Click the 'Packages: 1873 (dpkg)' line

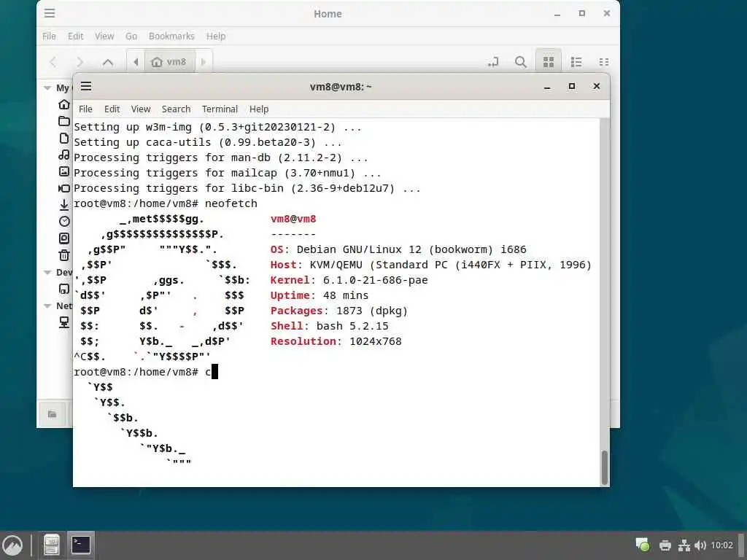click(338, 311)
